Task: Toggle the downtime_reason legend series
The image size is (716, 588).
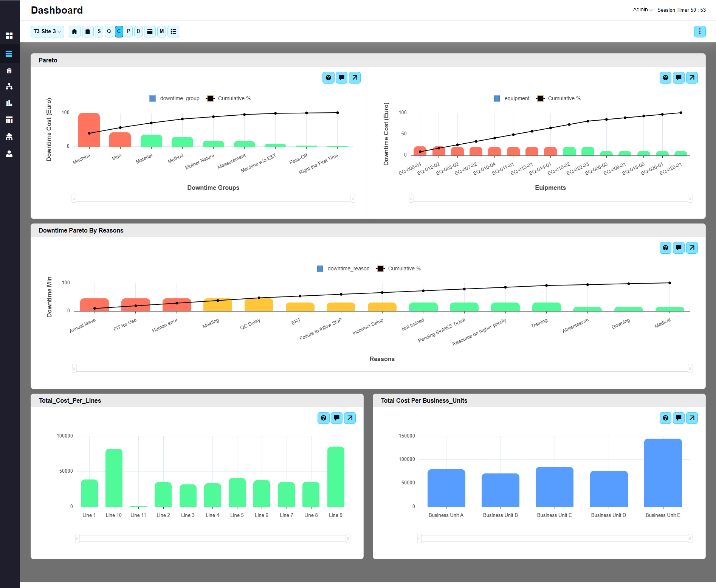Action: [x=343, y=268]
